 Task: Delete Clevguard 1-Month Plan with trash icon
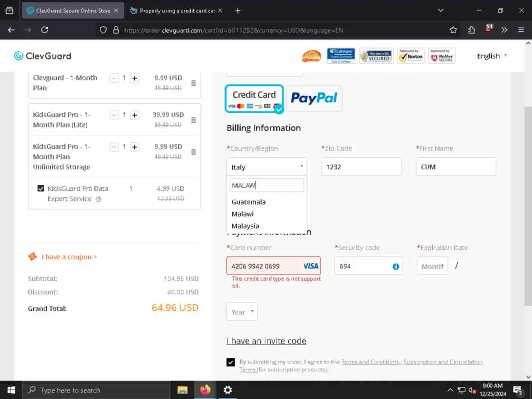(193, 83)
